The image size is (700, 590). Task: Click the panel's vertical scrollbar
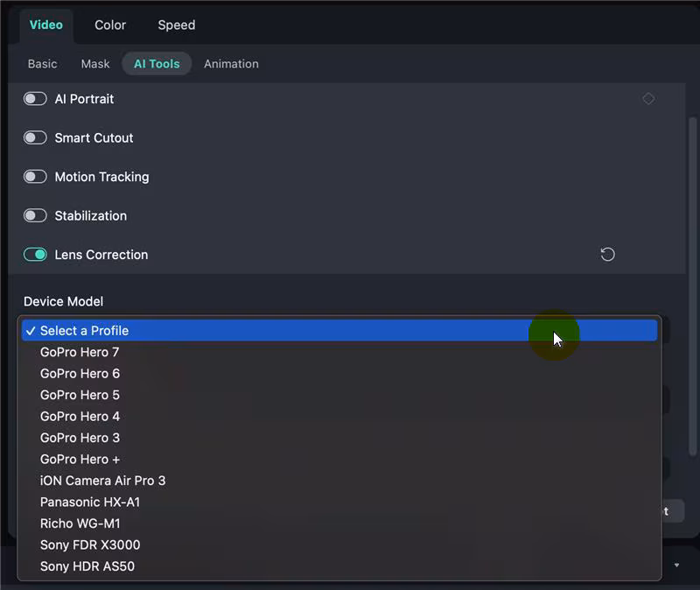click(692, 286)
